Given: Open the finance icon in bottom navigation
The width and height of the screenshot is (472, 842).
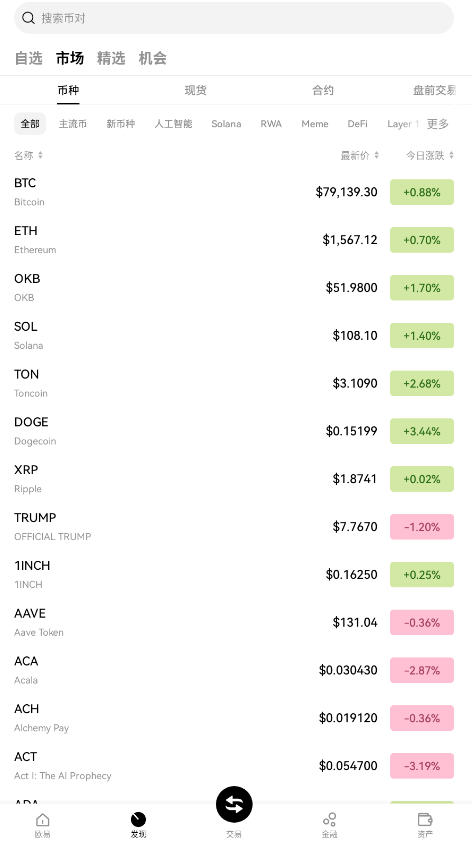Looking at the screenshot, I should click(x=329, y=819).
